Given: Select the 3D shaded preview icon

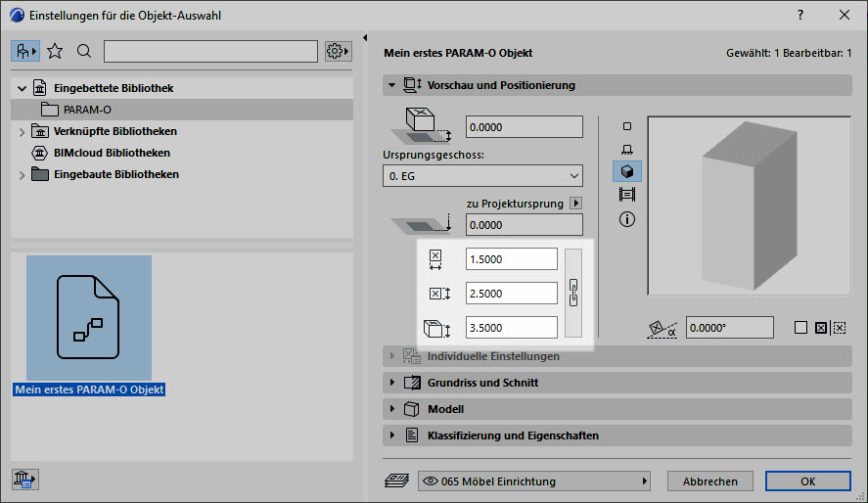Looking at the screenshot, I should point(627,171).
